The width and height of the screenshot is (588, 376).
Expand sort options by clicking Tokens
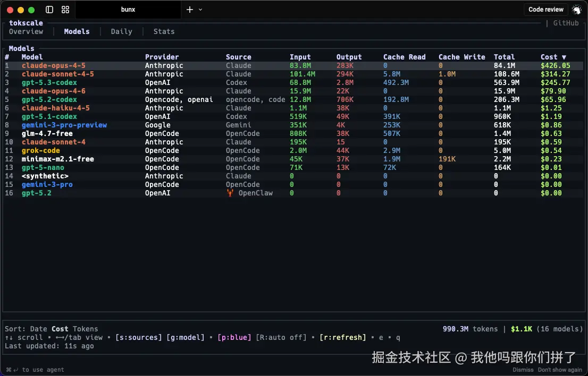coord(86,329)
